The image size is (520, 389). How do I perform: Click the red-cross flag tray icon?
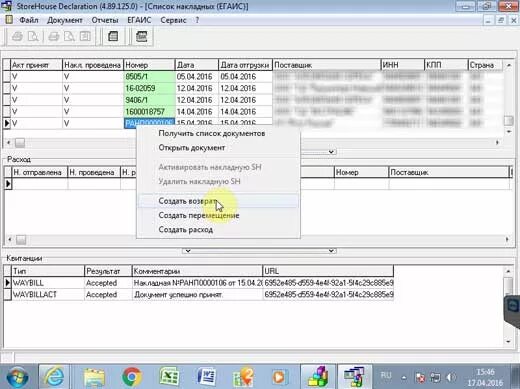click(x=420, y=378)
